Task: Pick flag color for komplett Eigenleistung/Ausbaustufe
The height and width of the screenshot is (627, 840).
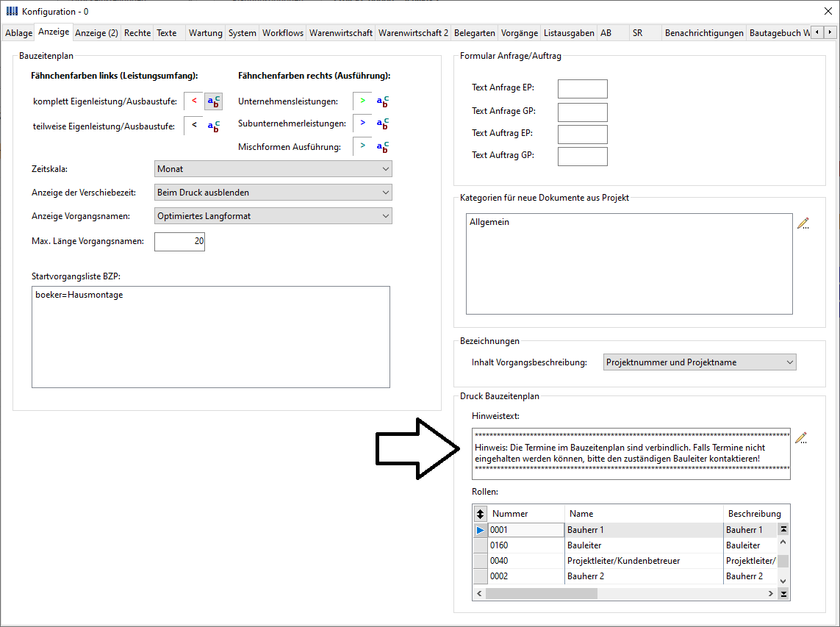Action: (x=194, y=101)
